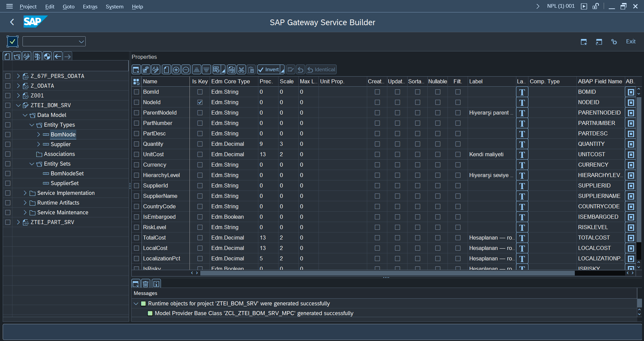The width and height of the screenshot is (644, 341).
Task: Open the command field dropdown
Action: pyautogui.click(x=81, y=42)
